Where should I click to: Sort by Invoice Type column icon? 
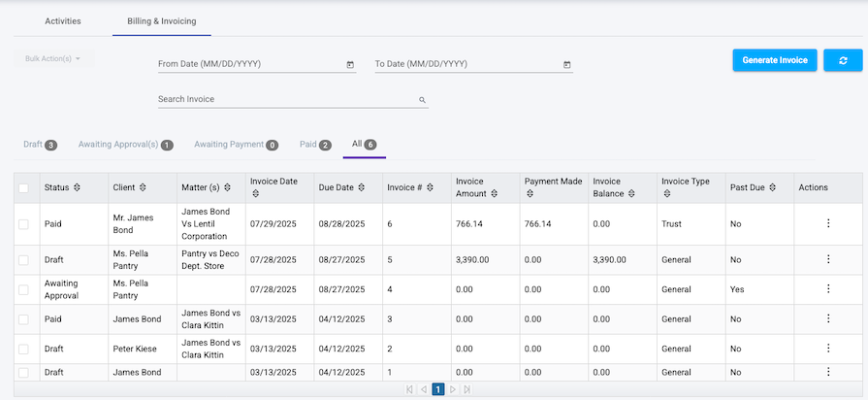tap(667, 194)
